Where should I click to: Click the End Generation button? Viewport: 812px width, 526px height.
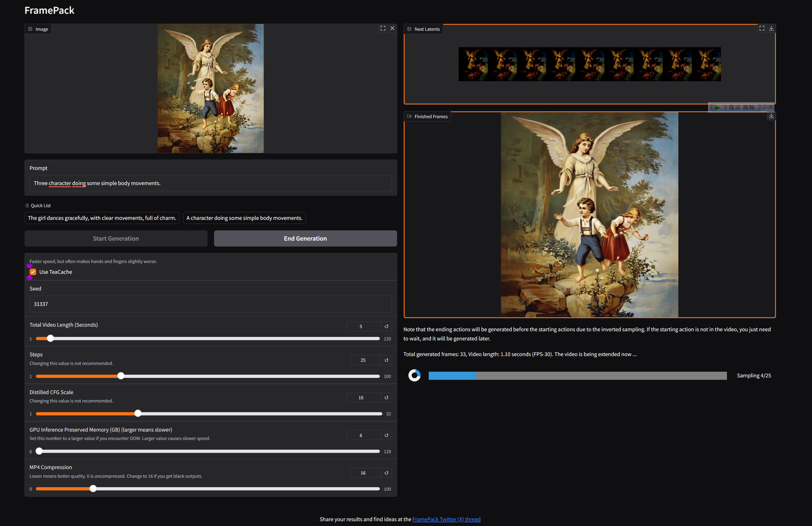click(x=305, y=238)
